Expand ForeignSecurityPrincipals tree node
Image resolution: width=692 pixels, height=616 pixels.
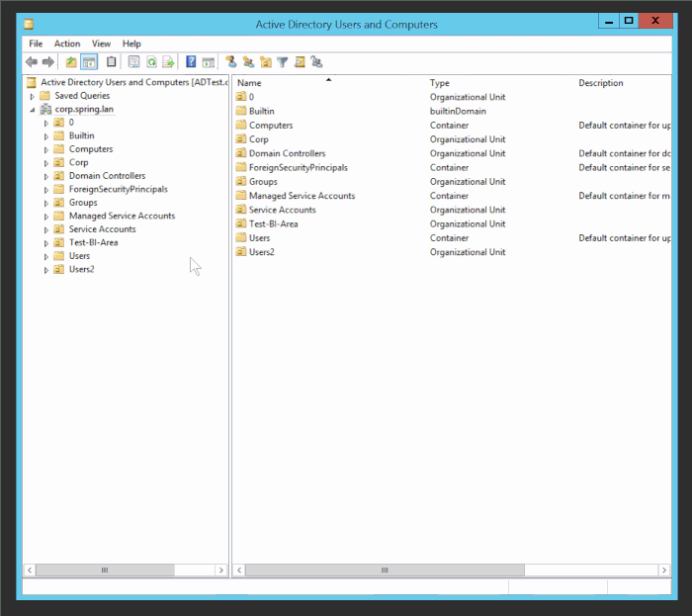[45, 190]
